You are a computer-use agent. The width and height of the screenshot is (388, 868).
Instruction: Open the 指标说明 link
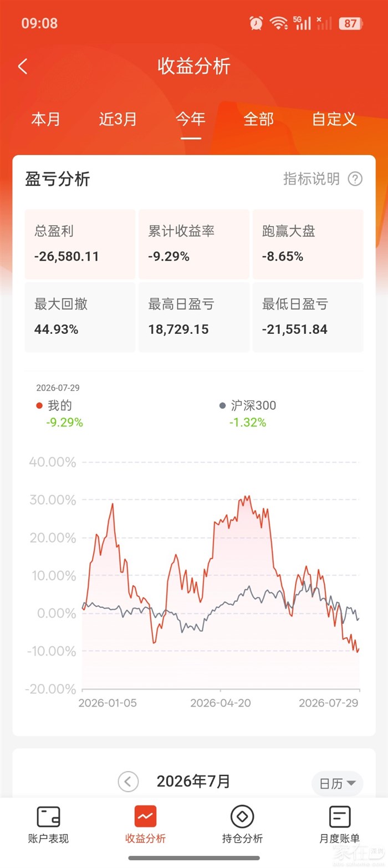[x=311, y=179]
